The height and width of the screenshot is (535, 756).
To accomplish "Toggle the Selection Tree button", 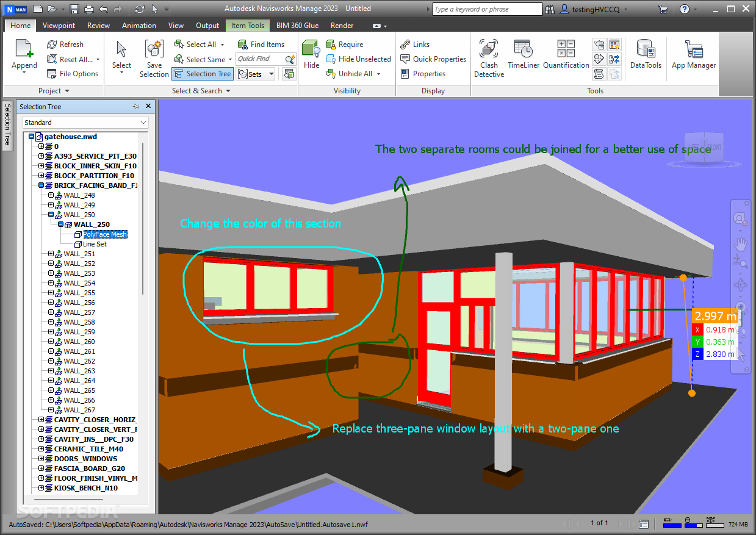I will [203, 74].
